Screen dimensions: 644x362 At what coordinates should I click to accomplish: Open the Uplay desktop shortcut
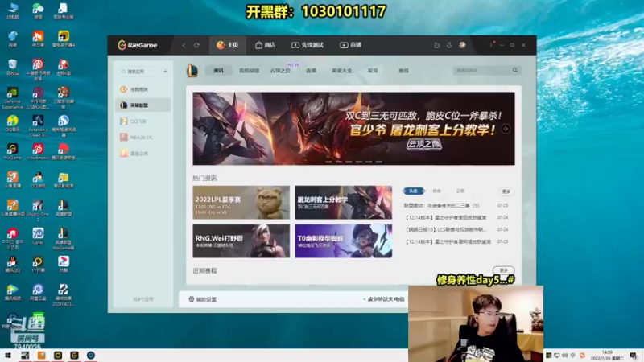pos(38,236)
